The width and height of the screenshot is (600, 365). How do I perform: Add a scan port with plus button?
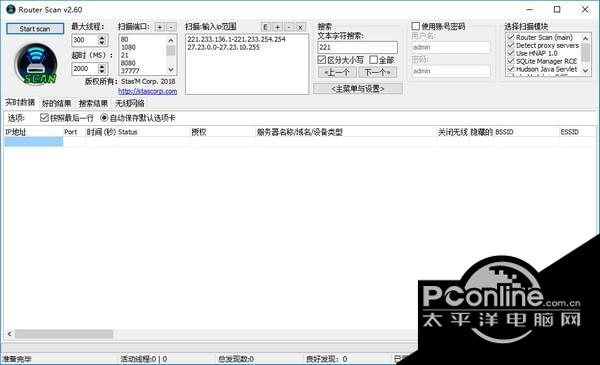(160, 27)
